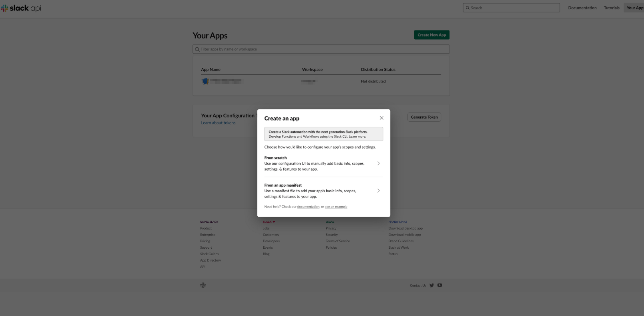This screenshot has width=644, height=316.
Task: Open the From an app manifest chevron
Action: tap(379, 191)
